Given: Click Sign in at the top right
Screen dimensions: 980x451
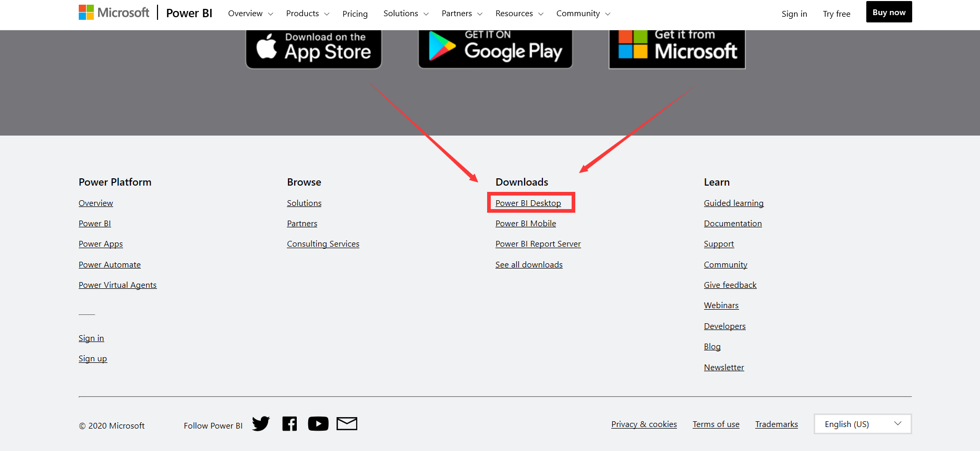Looking at the screenshot, I should [794, 14].
